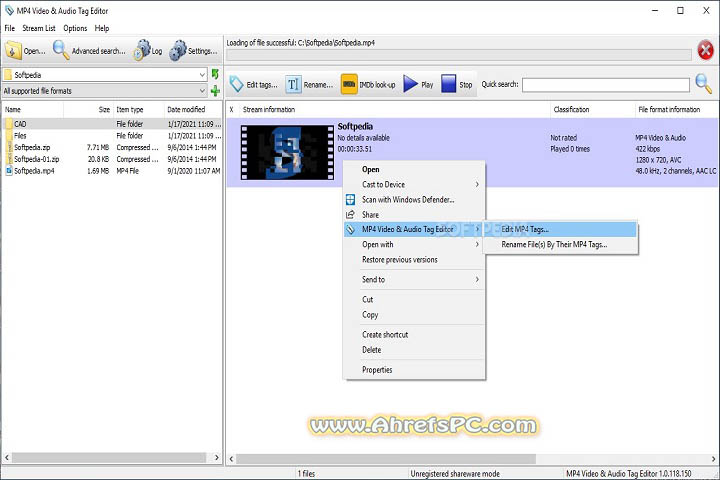Choose Create shortcut in context menu
The height and width of the screenshot is (480, 720).
point(385,334)
